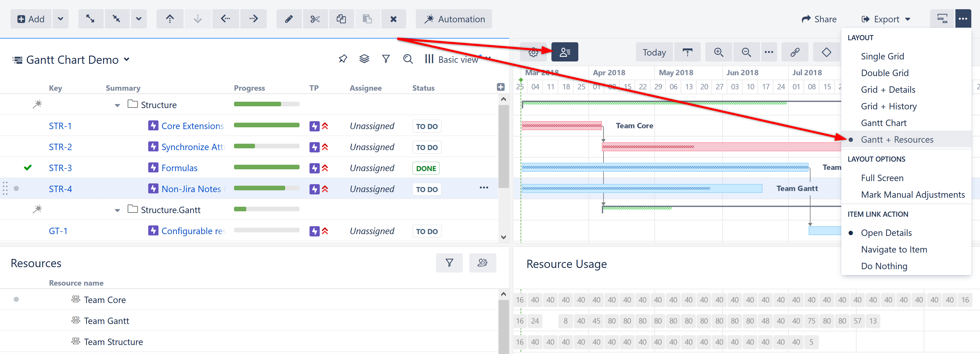The width and height of the screenshot is (980, 354).
Task: Click the link dependency chain icon
Action: (795, 52)
